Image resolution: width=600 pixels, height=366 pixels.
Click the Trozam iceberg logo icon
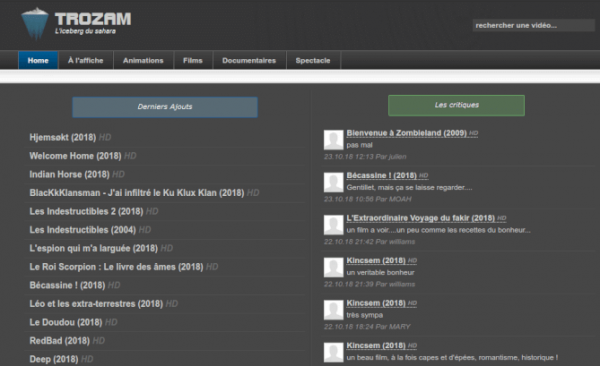[35, 24]
